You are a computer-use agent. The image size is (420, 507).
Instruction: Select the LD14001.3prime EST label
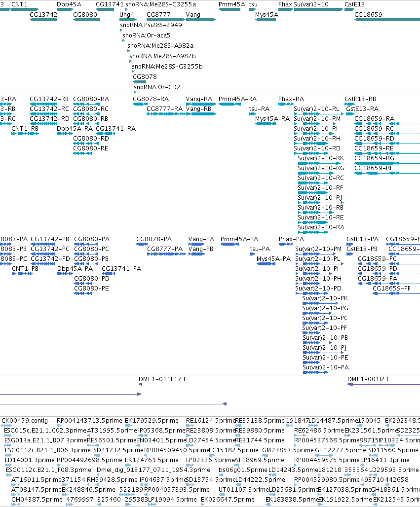[30, 460]
